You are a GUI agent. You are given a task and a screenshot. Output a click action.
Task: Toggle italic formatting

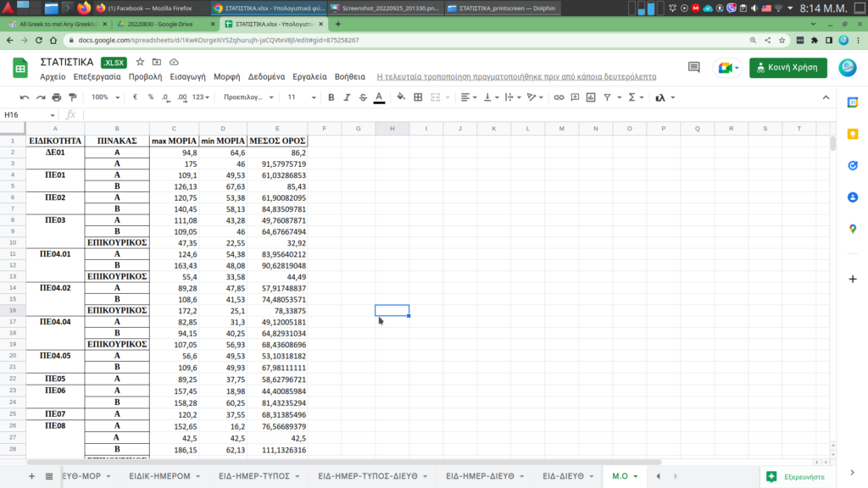[347, 97]
